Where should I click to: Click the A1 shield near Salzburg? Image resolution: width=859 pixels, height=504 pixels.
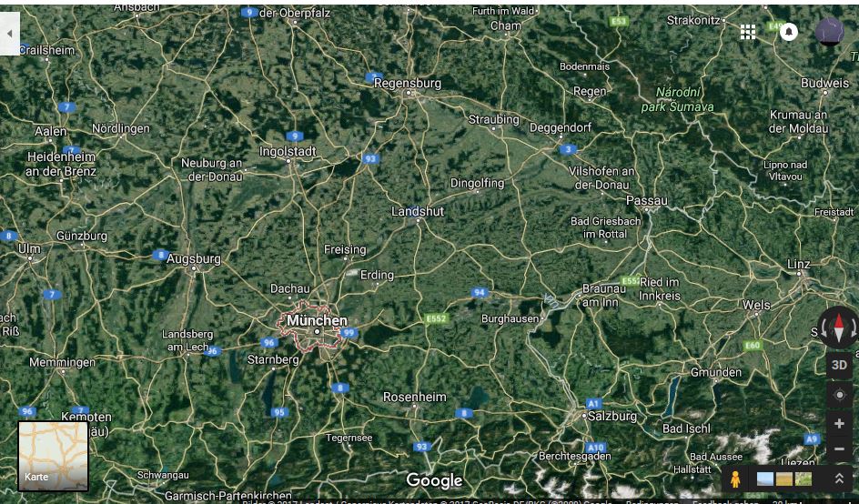point(594,404)
